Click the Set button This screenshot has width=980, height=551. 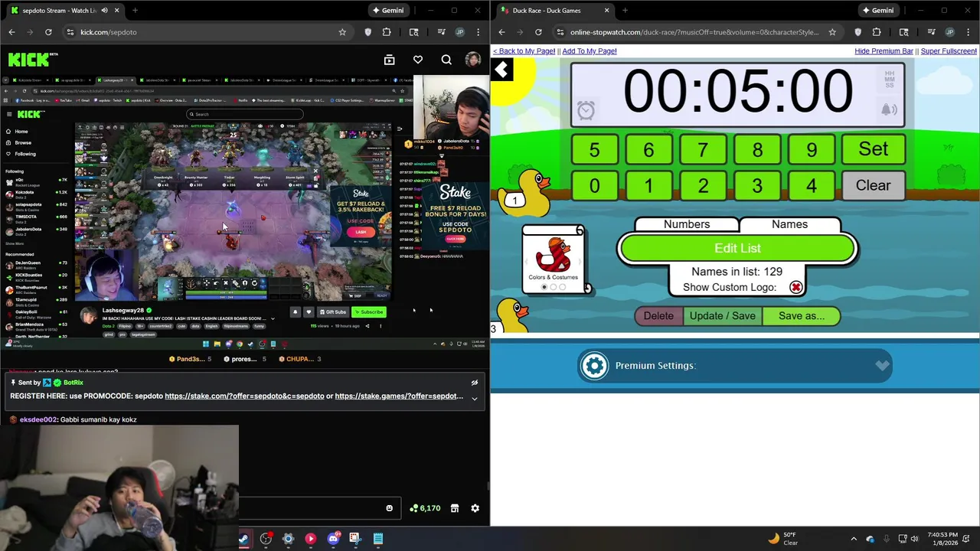click(874, 149)
